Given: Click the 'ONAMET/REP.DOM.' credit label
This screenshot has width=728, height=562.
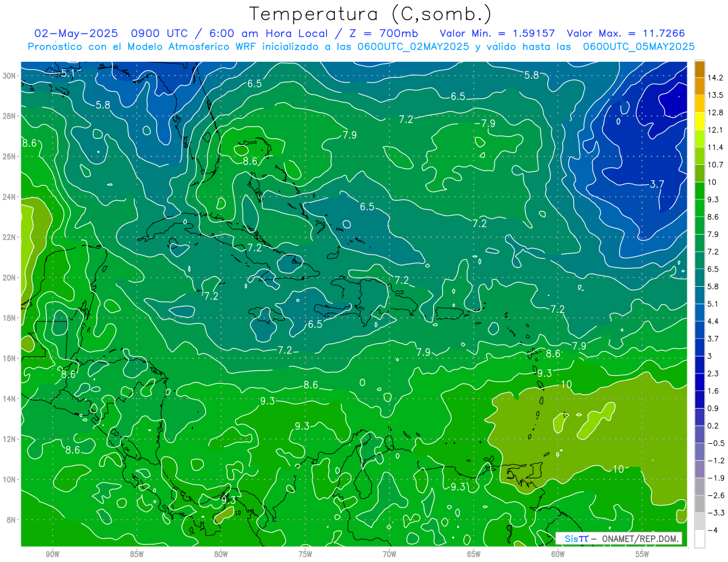Looking at the screenshot, I should coord(639,538).
